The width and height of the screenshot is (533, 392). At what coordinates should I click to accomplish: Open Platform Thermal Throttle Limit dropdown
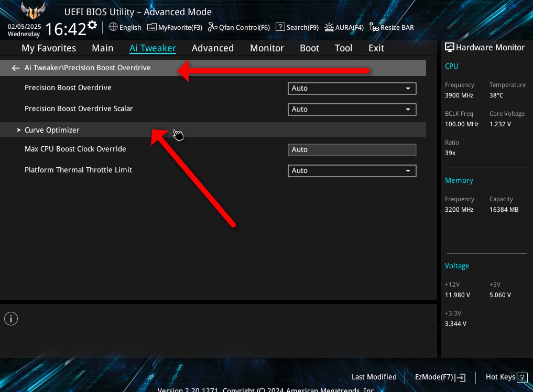click(x=352, y=171)
